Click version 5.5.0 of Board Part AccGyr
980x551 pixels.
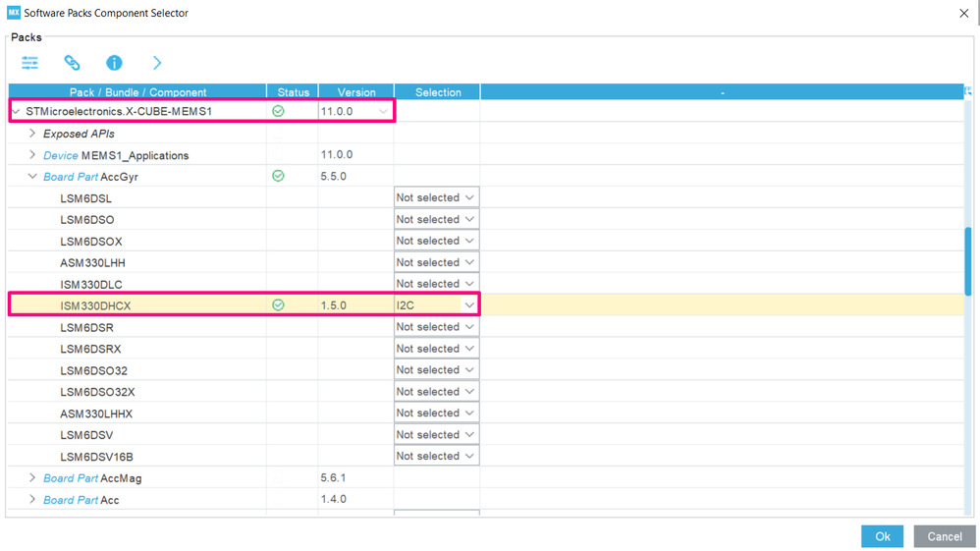333,177
